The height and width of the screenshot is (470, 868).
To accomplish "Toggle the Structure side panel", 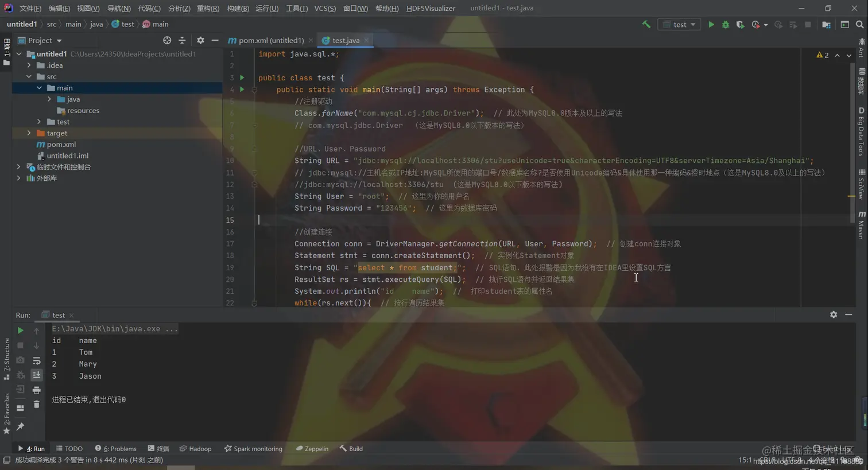I will [x=6, y=359].
